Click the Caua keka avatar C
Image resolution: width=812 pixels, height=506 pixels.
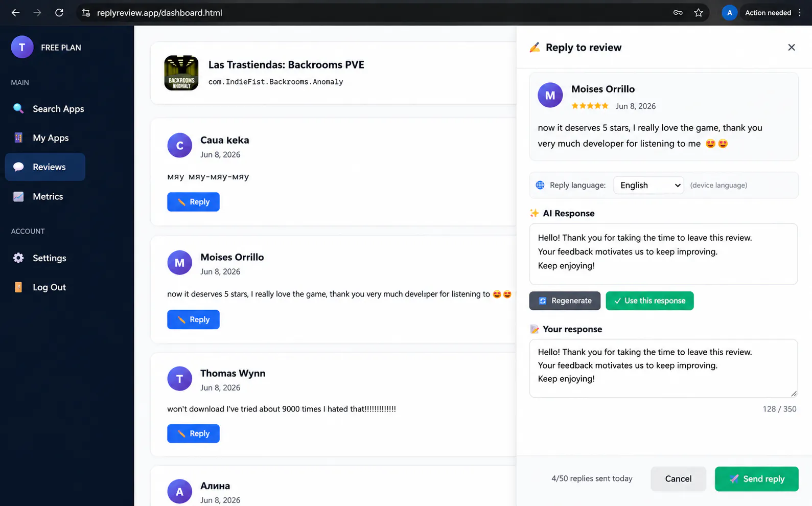pos(179,146)
